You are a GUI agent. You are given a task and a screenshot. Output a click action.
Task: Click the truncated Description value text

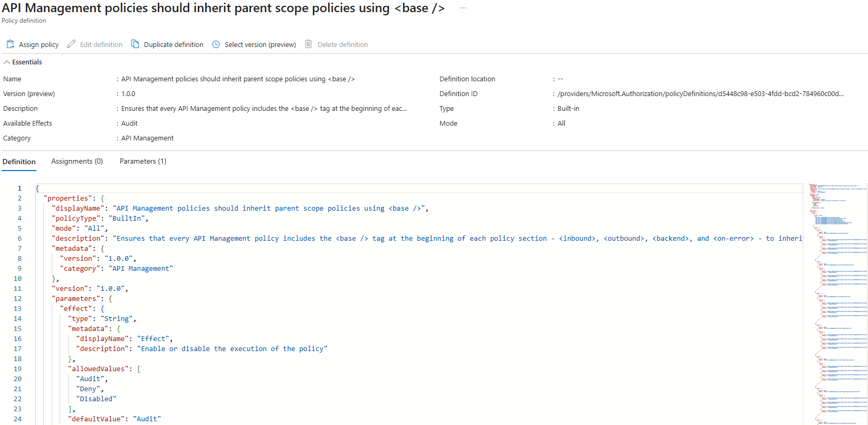[x=264, y=109]
